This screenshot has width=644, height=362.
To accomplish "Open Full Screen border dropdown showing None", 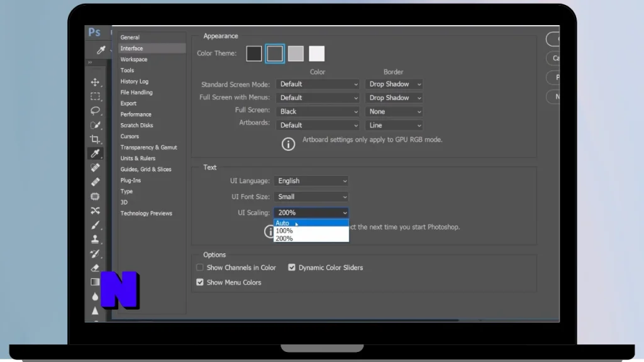I will [x=394, y=112].
